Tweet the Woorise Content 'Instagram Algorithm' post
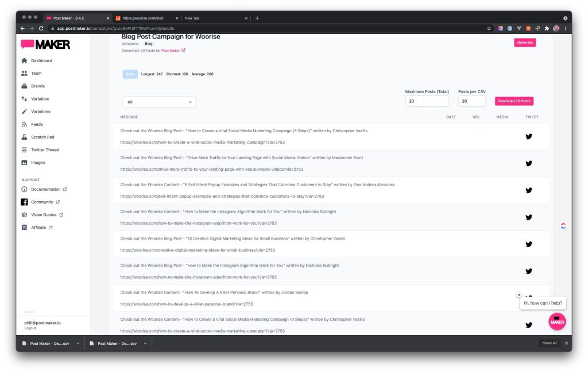 click(x=529, y=217)
